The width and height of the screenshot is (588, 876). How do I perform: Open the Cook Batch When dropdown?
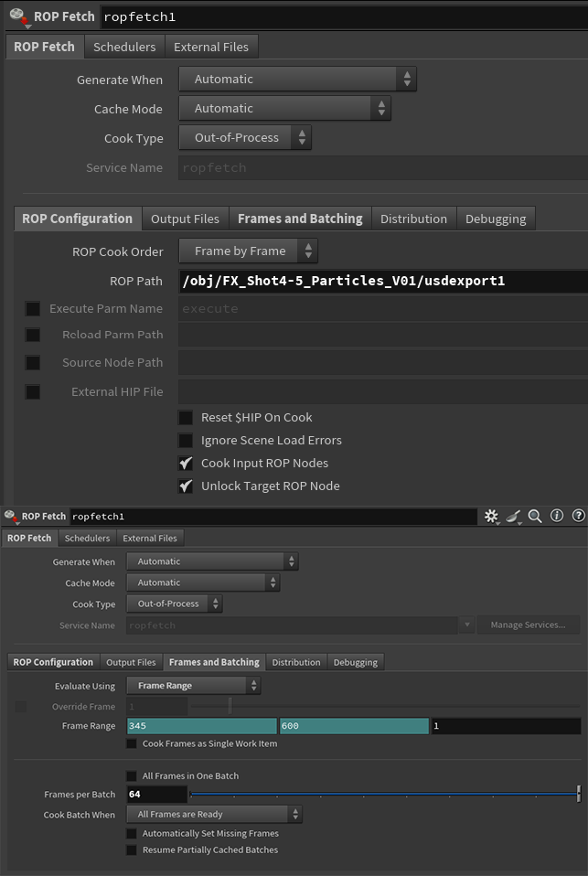click(214, 815)
